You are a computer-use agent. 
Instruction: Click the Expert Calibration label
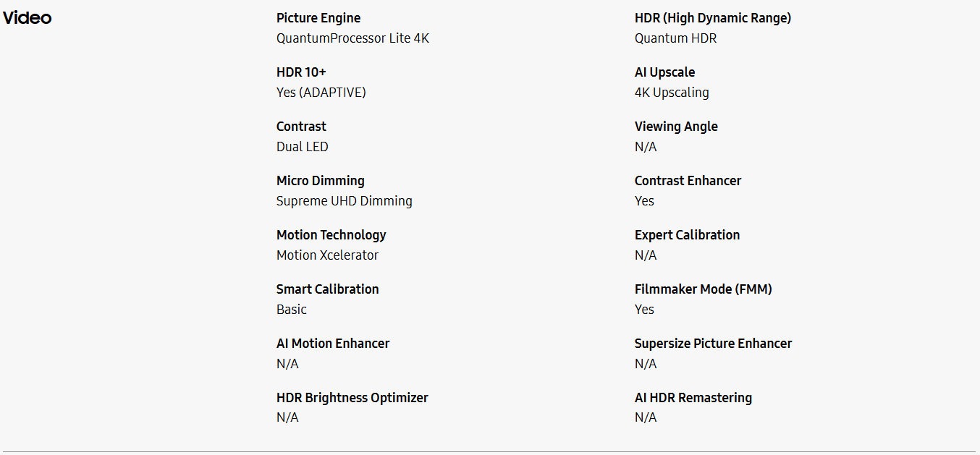687,235
